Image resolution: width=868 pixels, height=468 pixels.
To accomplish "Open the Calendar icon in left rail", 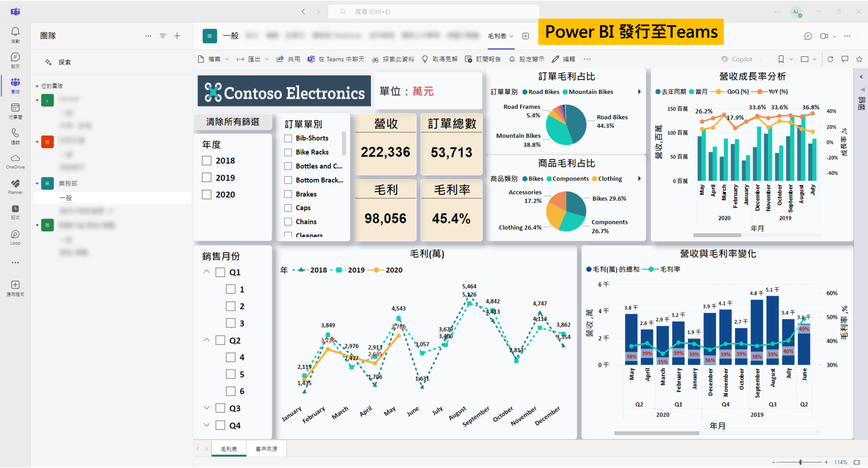I will tap(15, 108).
